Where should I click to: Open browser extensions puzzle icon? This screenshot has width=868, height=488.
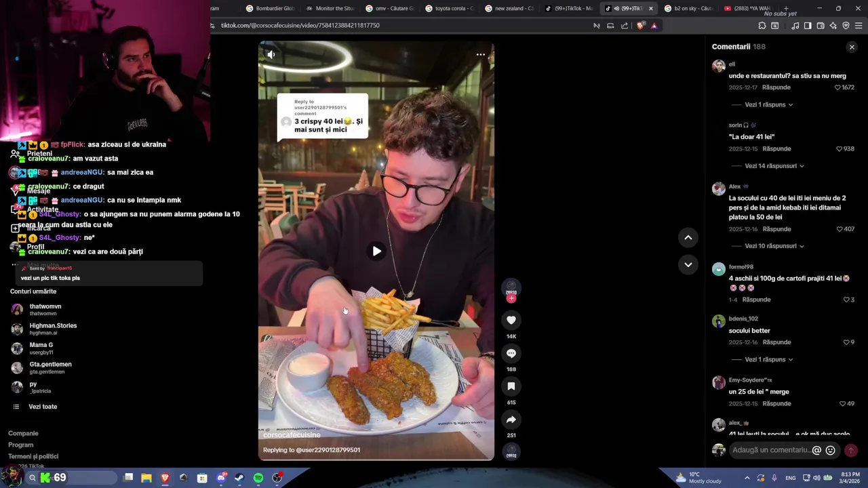pyautogui.click(x=762, y=26)
